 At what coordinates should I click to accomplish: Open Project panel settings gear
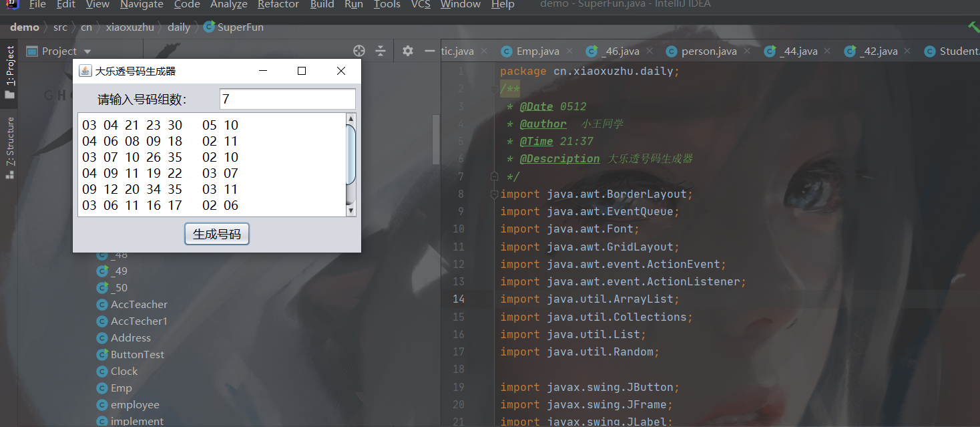pos(408,51)
